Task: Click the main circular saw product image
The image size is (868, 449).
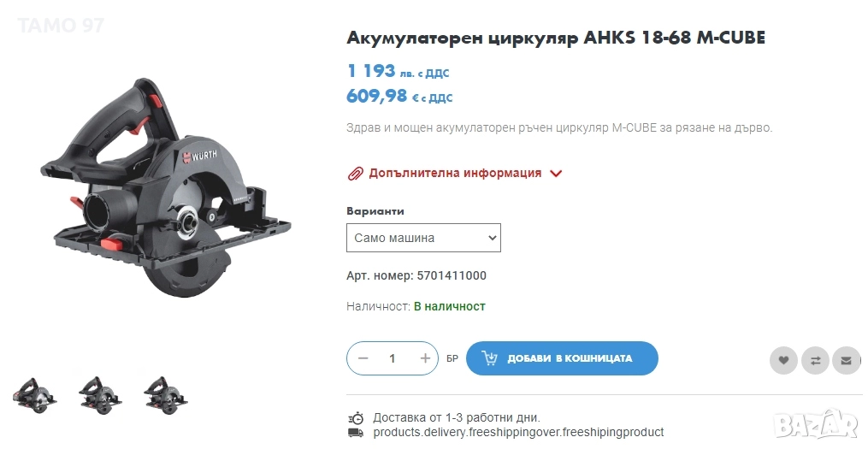Action: (x=165, y=187)
